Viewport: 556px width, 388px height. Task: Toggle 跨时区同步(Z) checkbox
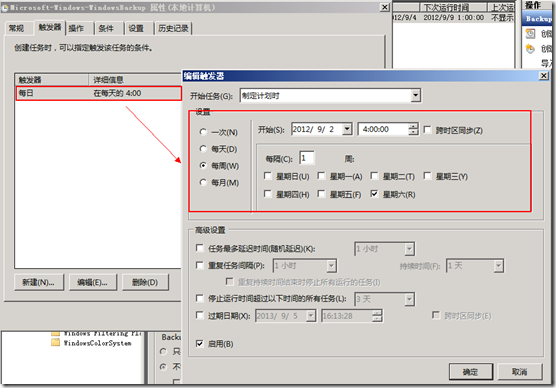point(427,130)
